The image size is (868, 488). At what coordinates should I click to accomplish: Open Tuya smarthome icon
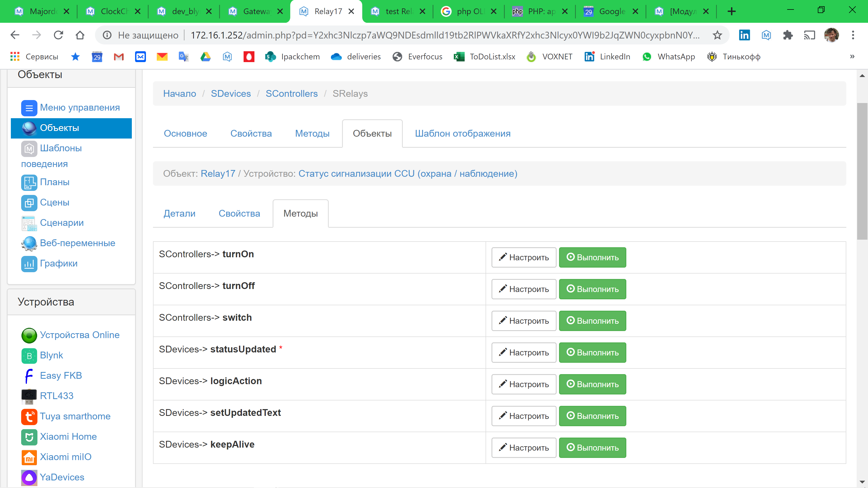(29, 417)
